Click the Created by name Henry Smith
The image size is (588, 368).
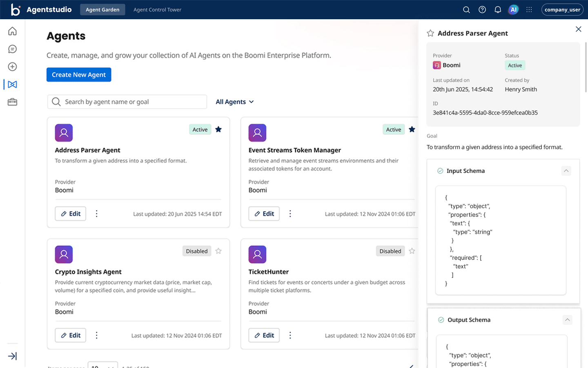tap(521, 89)
